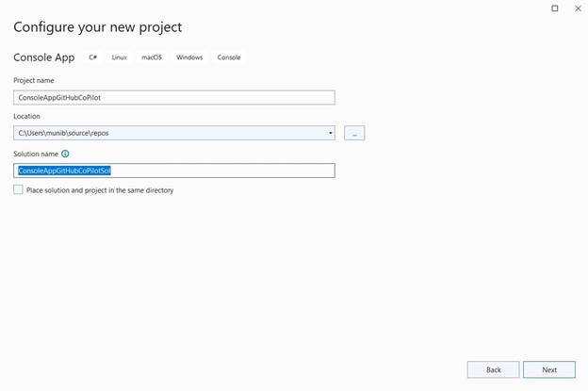Select the Linux tag
This screenshot has height=391, width=588.
coord(120,57)
